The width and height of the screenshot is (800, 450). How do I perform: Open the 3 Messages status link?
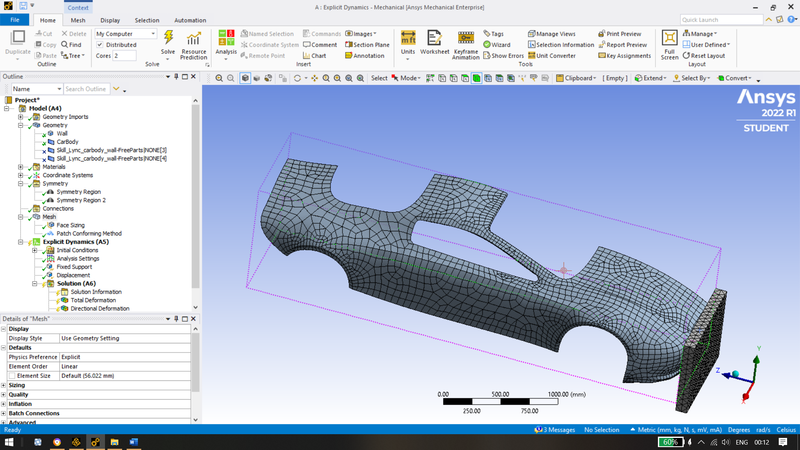point(555,430)
